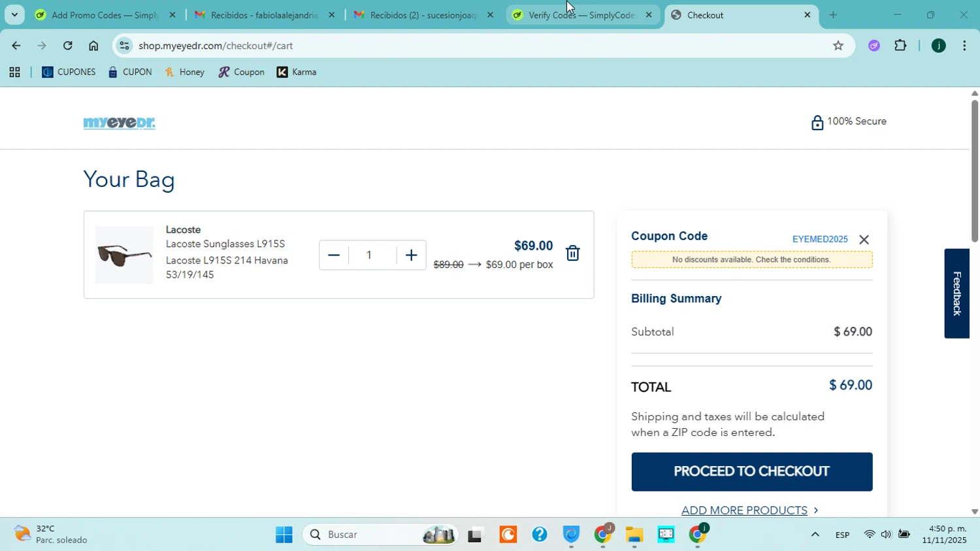980x551 pixels.
Task: Decrease quantity with minus button
Action: tap(333, 255)
